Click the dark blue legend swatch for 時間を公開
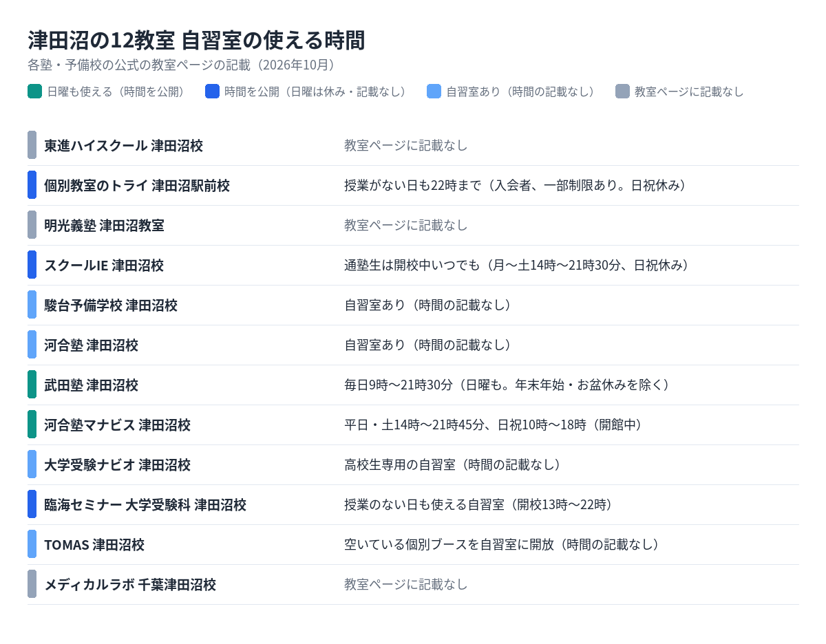826x644 pixels. coord(212,92)
